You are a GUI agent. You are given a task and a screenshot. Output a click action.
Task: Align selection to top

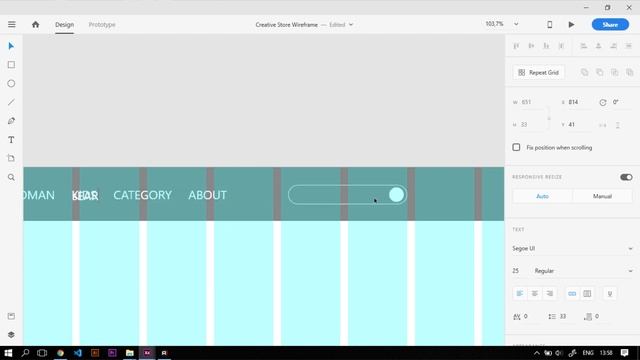tap(516, 46)
